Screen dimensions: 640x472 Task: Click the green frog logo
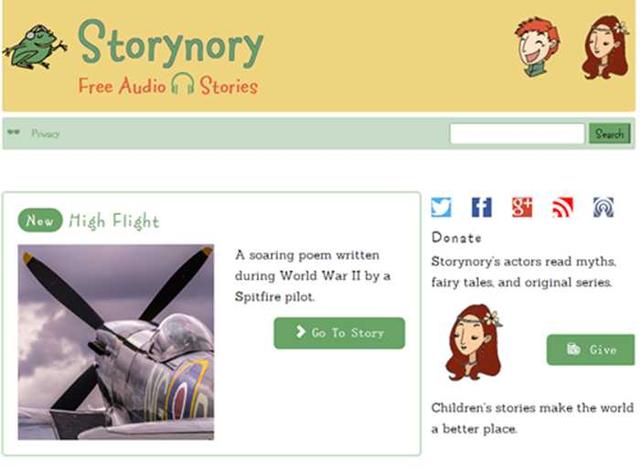(x=35, y=47)
